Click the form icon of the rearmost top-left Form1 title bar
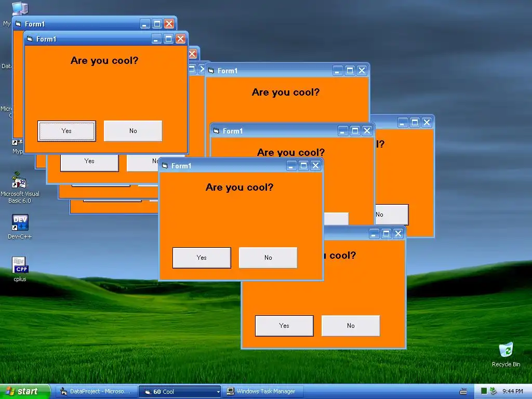This screenshot has width=532, height=399. coord(18,24)
